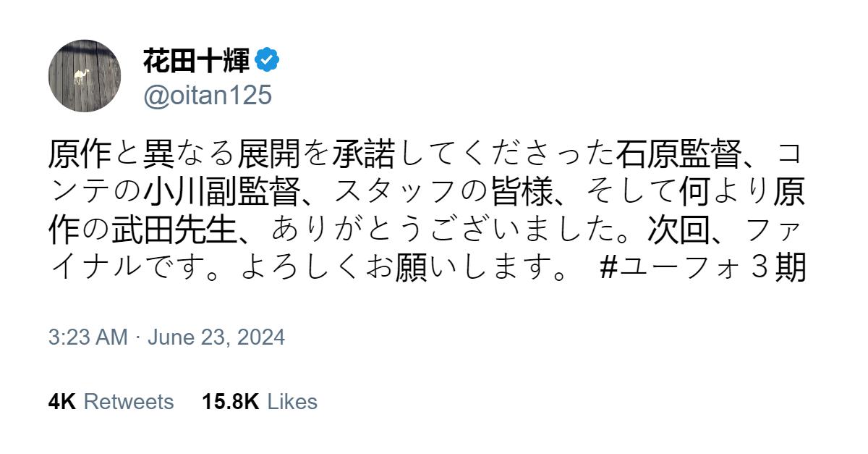The image size is (868, 454).
Task: Click the opening phrase 原作と異なる
Action: tap(142, 153)
